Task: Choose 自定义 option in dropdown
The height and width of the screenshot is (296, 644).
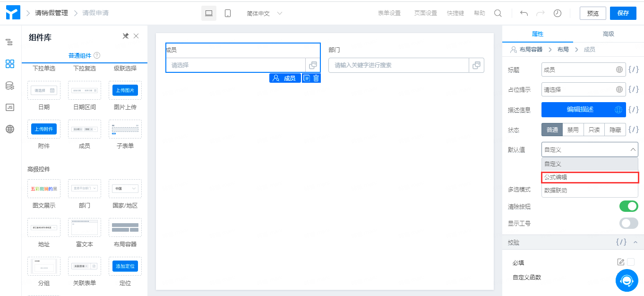Action: click(x=590, y=164)
